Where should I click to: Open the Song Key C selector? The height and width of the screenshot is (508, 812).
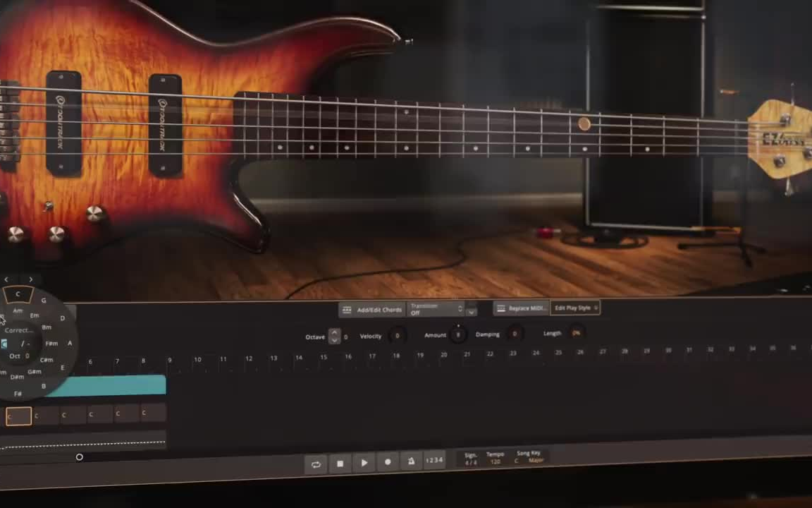coord(516,460)
